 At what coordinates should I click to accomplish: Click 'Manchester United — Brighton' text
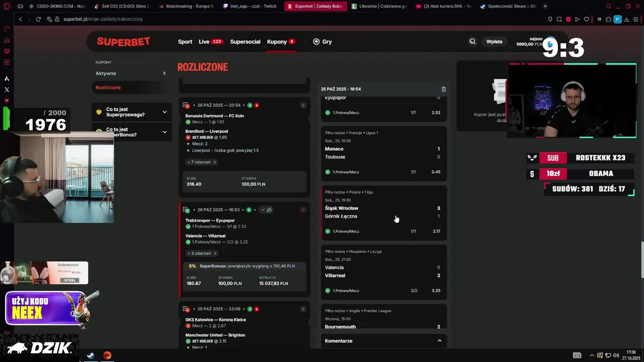[214, 335]
